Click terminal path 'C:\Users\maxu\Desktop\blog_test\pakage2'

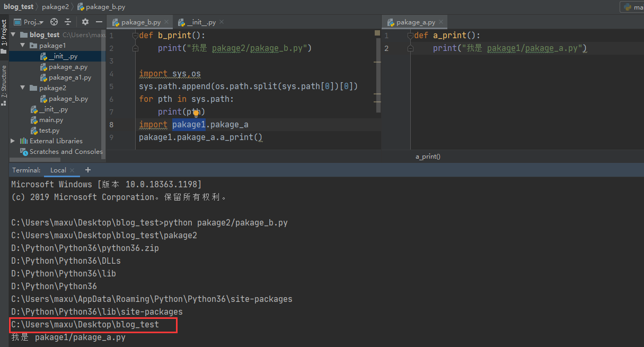104,236
